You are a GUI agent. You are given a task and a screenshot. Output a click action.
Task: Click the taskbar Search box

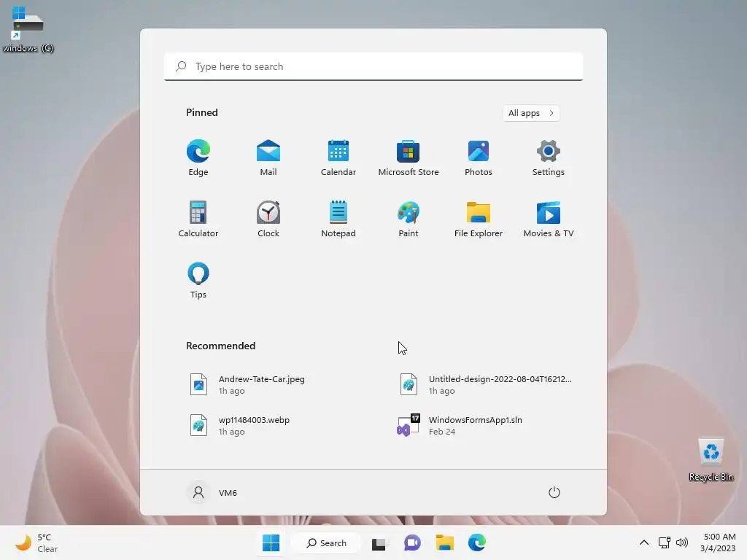pyautogui.click(x=326, y=542)
